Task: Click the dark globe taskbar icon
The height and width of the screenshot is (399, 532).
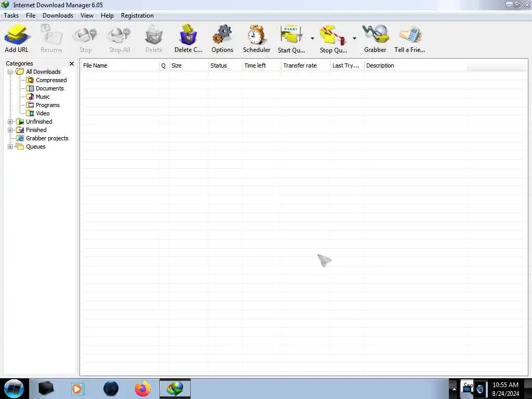Action: pyautogui.click(x=111, y=389)
